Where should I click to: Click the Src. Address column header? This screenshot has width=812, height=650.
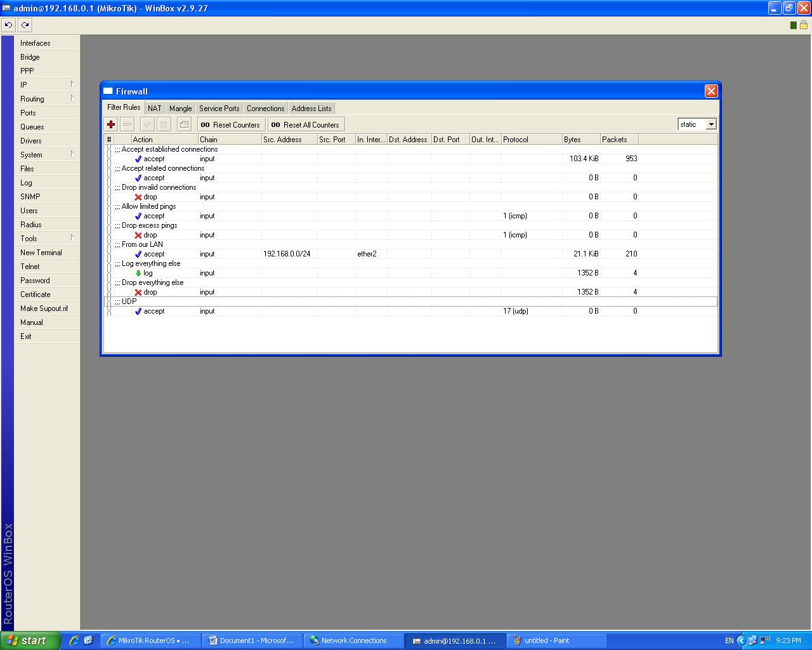point(290,140)
